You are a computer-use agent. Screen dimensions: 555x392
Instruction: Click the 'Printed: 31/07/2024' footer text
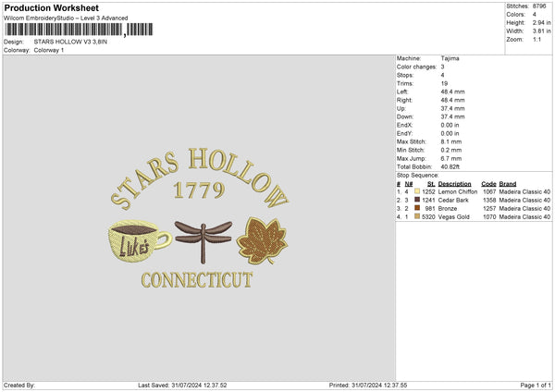tap(368, 386)
